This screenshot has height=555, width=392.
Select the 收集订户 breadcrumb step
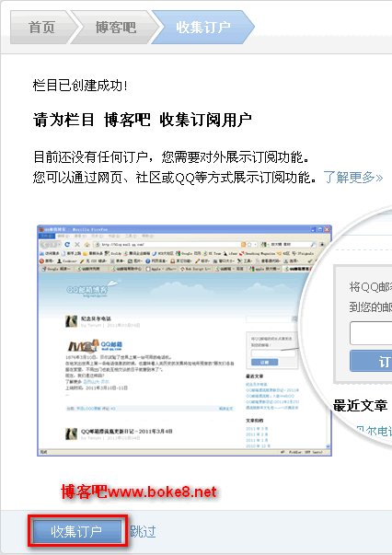(203, 28)
